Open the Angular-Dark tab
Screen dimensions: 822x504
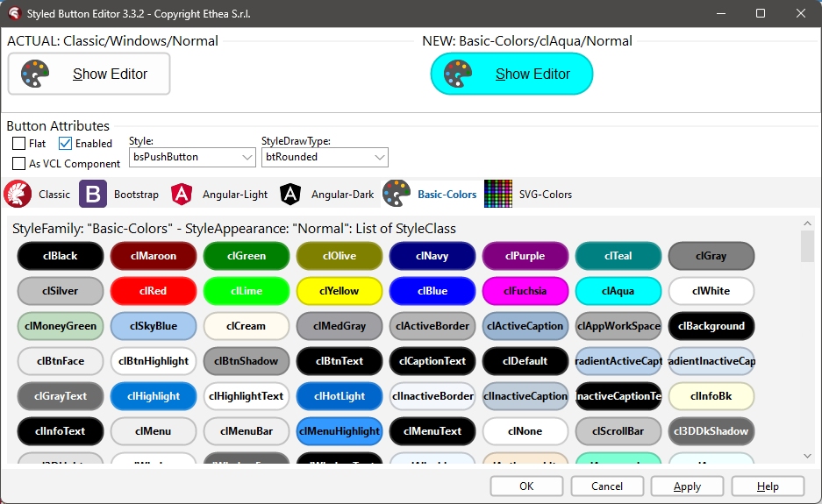pos(327,195)
